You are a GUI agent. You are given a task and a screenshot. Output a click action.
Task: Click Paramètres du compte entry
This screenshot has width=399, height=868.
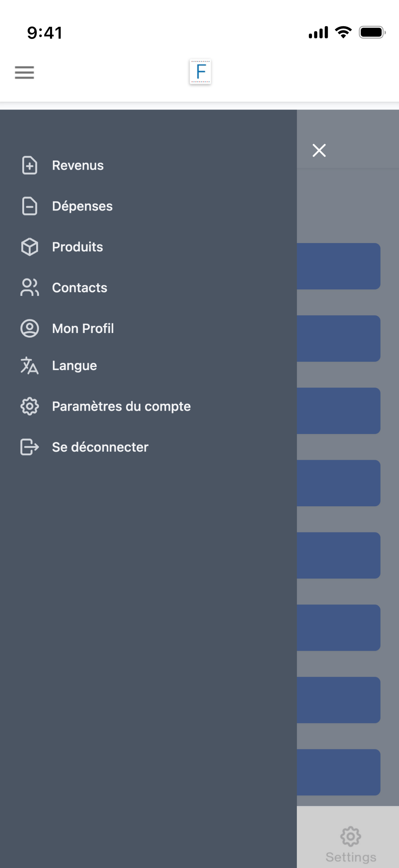(121, 406)
